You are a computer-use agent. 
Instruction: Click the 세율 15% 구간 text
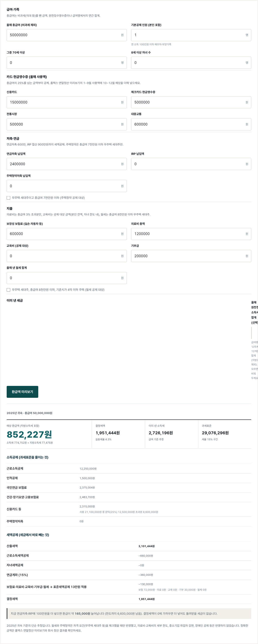(210, 439)
